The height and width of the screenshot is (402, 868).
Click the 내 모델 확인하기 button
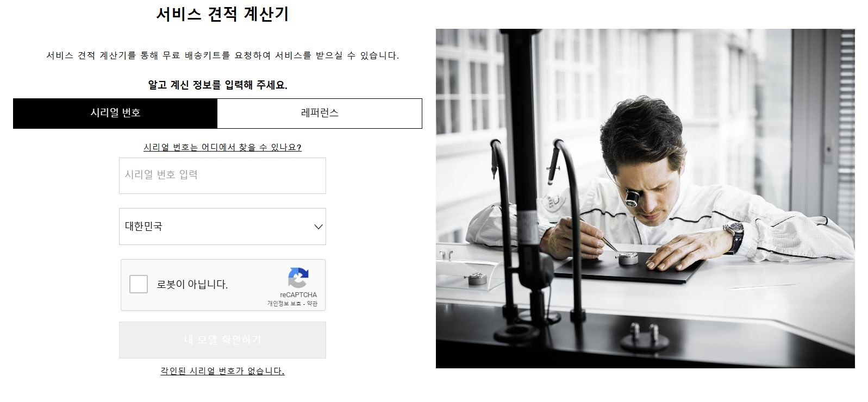(x=222, y=340)
